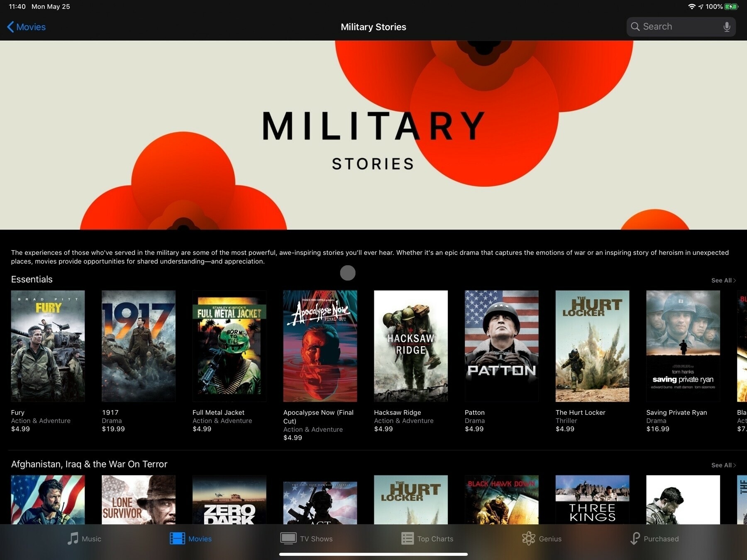The image size is (747, 560).
Task: Tap the Top Charts list icon
Action: [407, 538]
